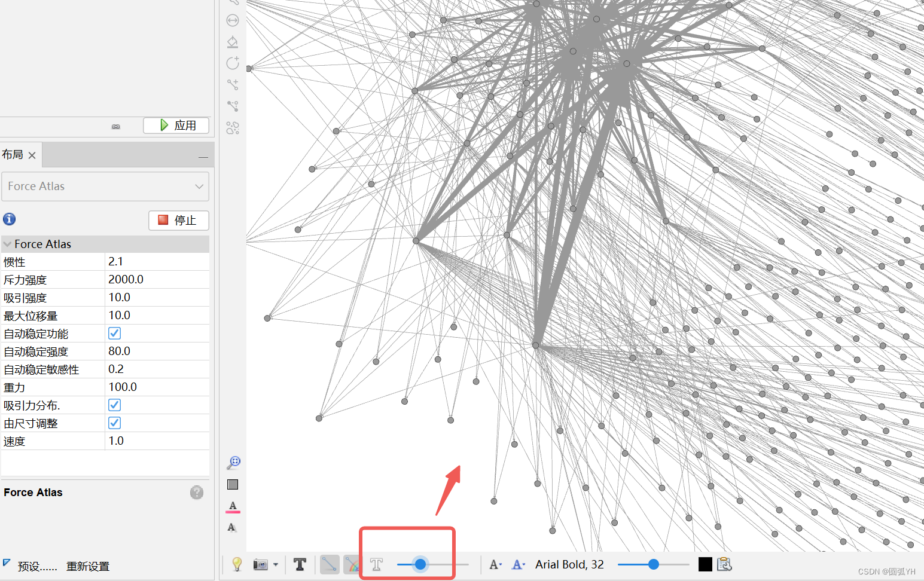
Task: Open the Arial Bold 32 font selector
Action: pyautogui.click(x=569, y=564)
